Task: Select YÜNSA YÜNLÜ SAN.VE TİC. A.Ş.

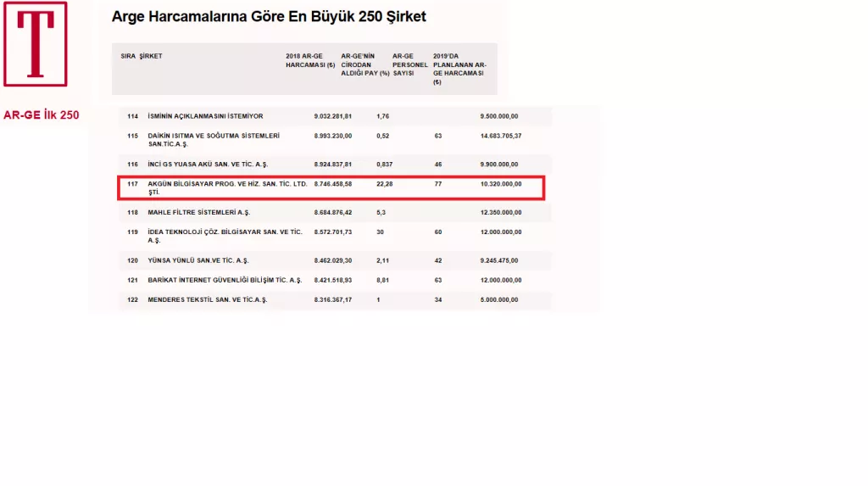Action: click(198, 260)
